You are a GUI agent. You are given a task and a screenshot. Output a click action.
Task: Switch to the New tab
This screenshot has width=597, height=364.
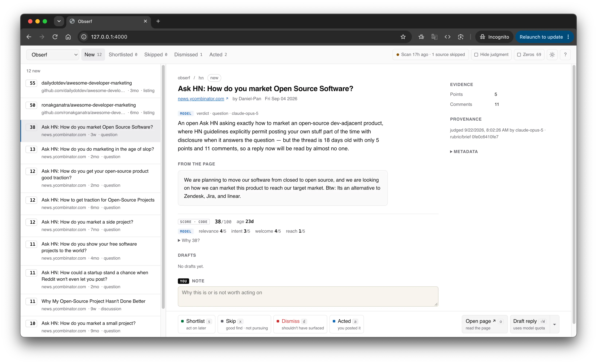(x=93, y=55)
